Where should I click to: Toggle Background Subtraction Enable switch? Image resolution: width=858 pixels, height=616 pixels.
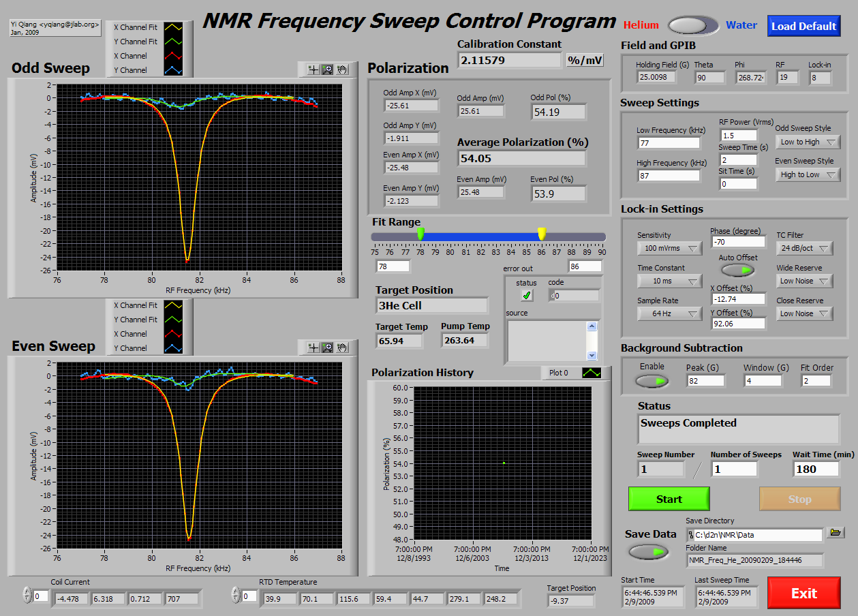(x=652, y=381)
